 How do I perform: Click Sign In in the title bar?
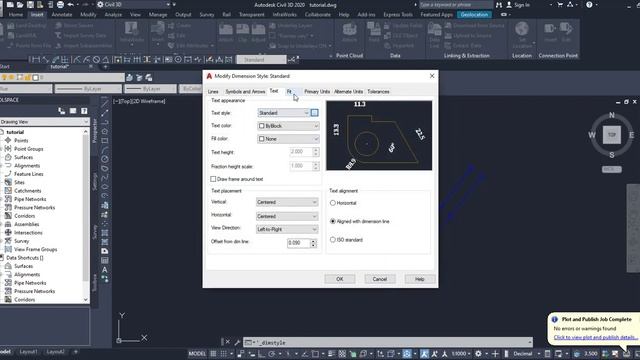522,4
